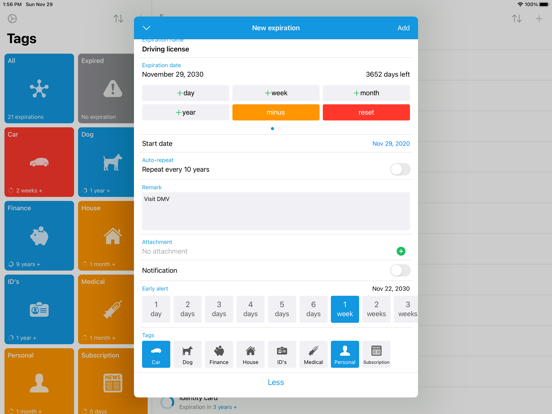Select 6 days early alert
Viewport: 552px width, 414px height.
pos(313,309)
